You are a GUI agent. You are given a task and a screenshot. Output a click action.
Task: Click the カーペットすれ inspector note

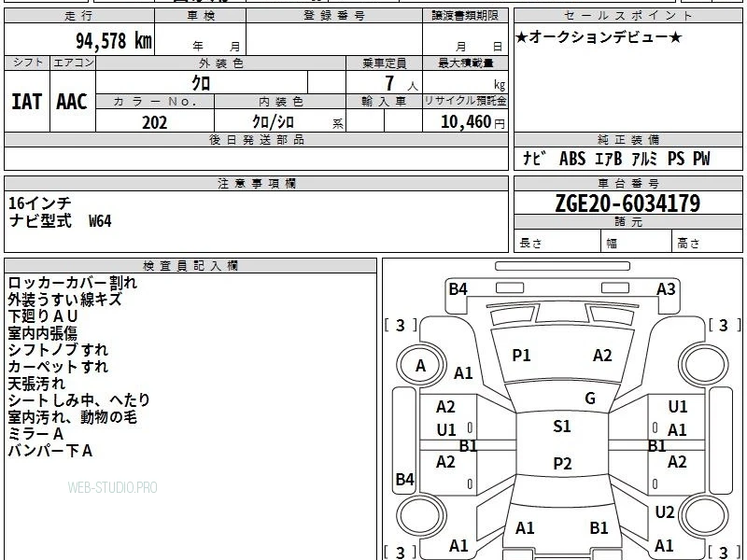pos(58,367)
